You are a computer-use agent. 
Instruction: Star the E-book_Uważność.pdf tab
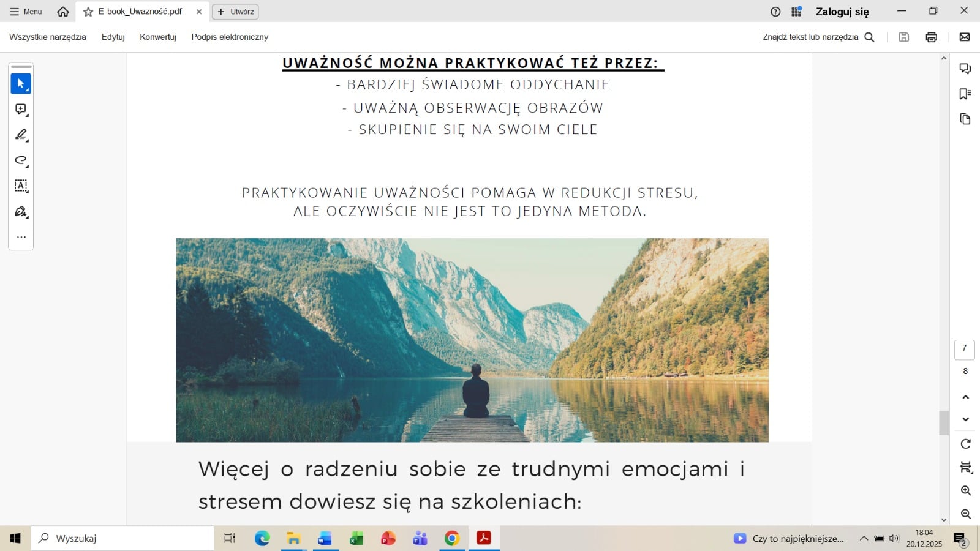(x=88, y=12)
